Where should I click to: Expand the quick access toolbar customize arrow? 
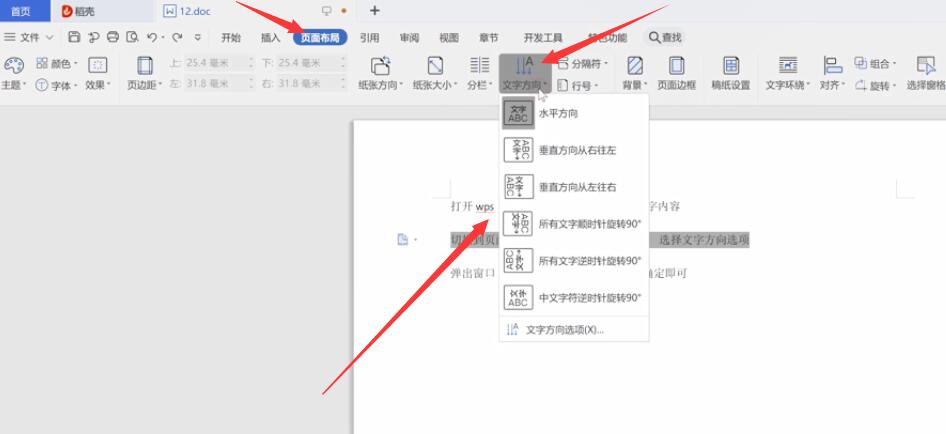(198, 37)
